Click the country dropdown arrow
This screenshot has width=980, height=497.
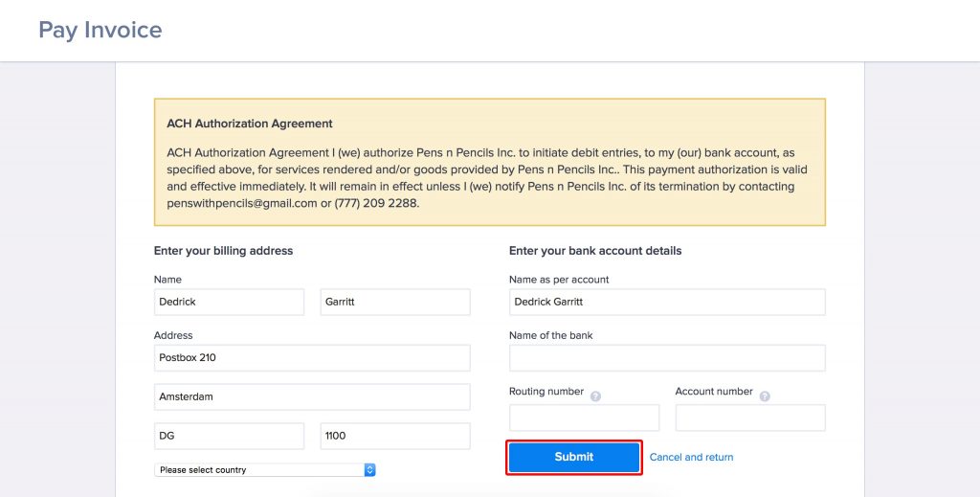pos(369,470)
